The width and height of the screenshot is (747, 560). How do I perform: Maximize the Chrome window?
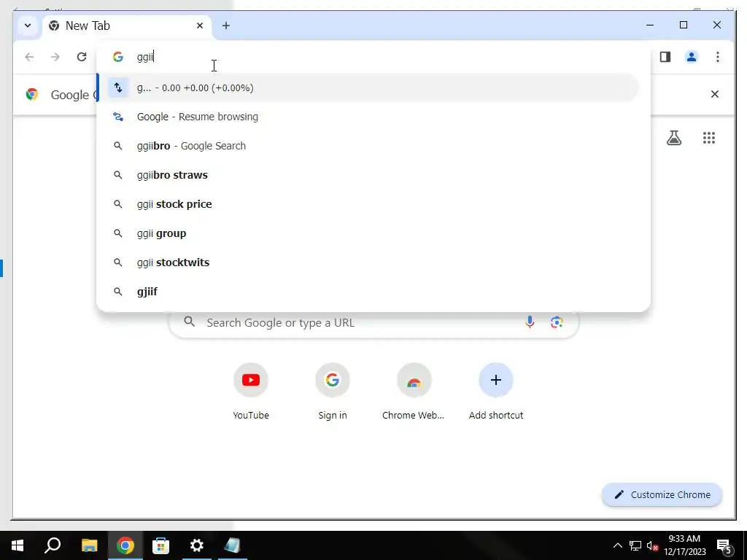point(684,26)
